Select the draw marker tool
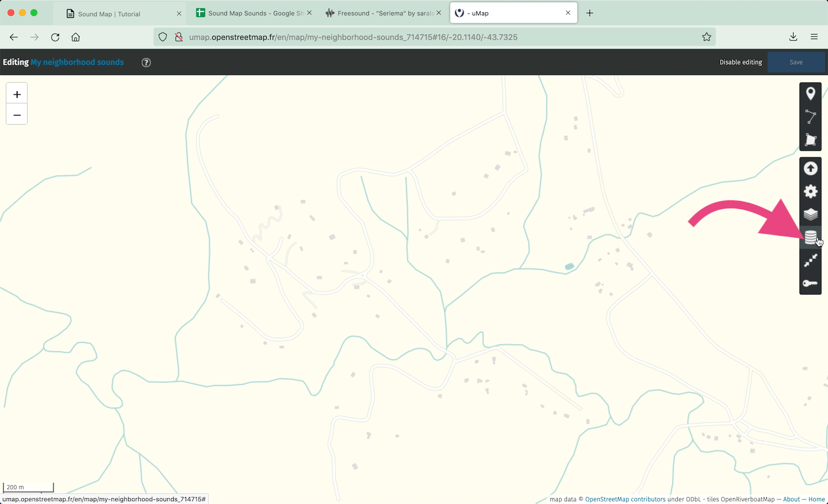828x504 pixels. [x=810, y=94]
